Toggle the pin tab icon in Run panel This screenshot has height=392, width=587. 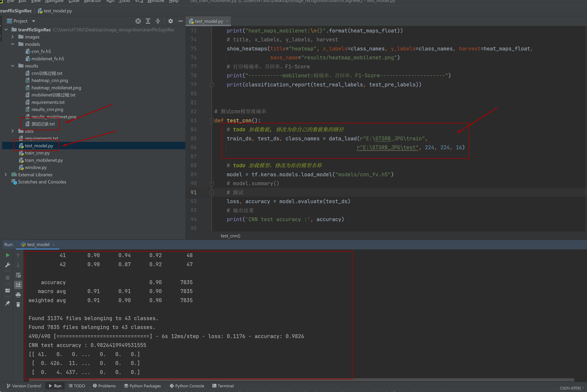point(8,303)
